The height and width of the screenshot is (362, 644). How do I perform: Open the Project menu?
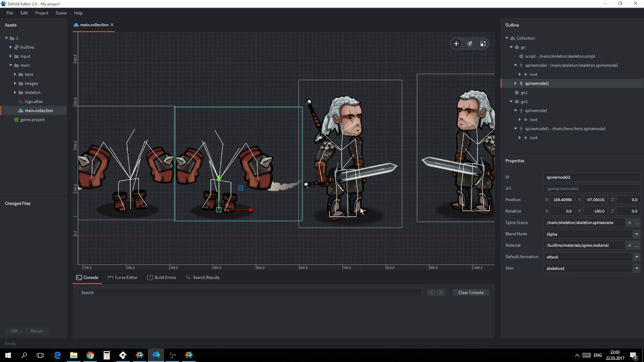pos(42,13)
